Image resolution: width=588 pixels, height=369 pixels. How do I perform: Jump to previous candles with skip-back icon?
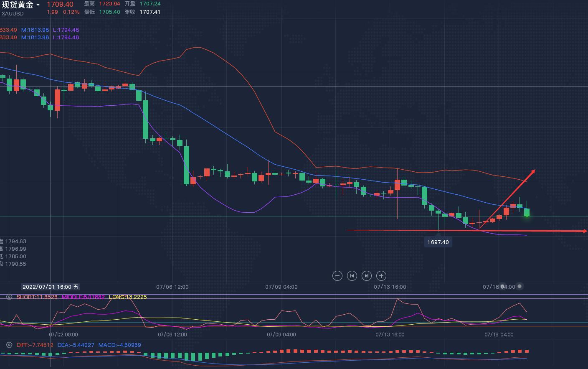click(352, 276)
